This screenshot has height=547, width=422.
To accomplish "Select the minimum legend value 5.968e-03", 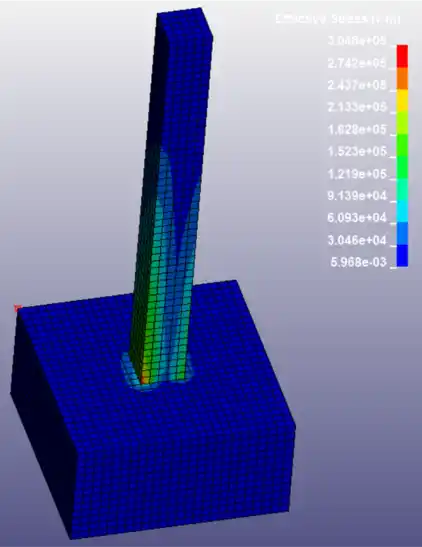I will (x=358, y=262).
